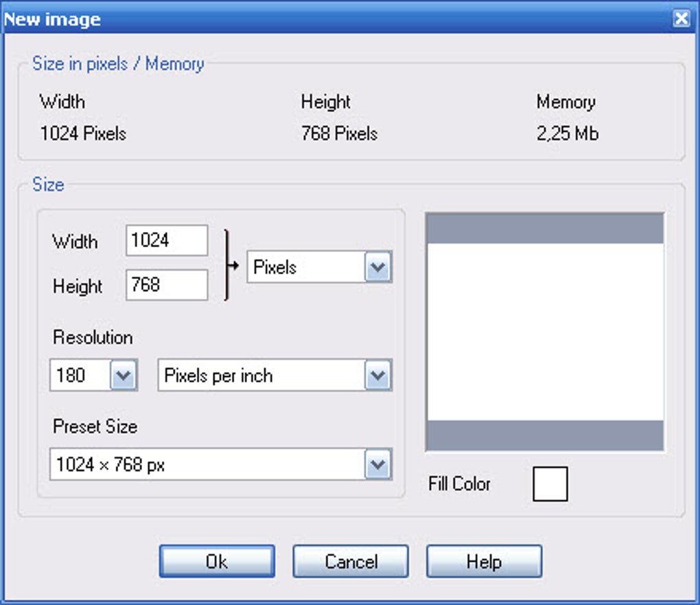
Task: Click the New image title bar text
Action: 52,19
